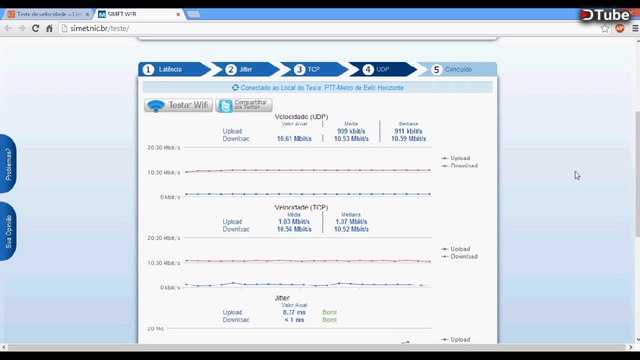Image resolution: width=640 pixels, height=360 pixels.
Task: Bookmark page with star icon
Action: pyautogui.click(x=605, y=28)
